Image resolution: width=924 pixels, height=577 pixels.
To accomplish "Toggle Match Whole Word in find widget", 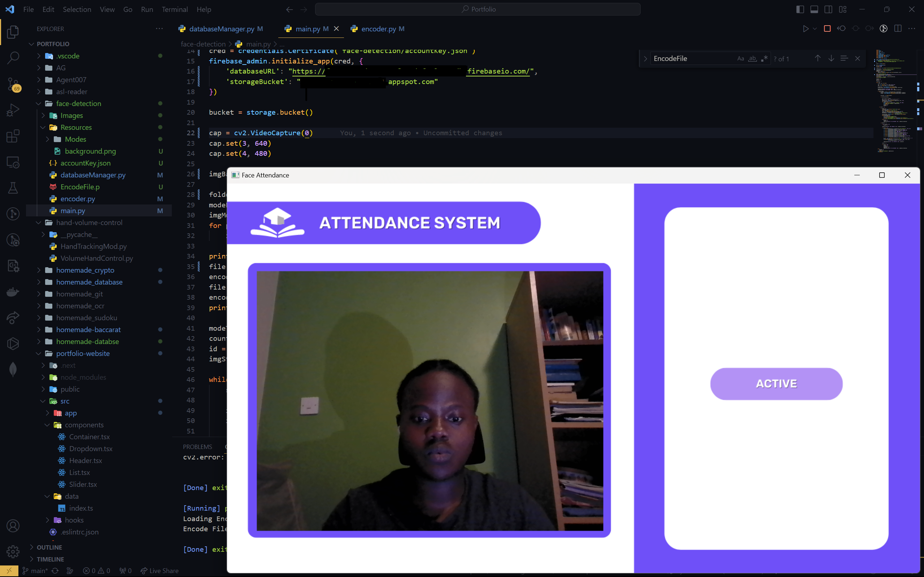I will [x=752, y=58].
